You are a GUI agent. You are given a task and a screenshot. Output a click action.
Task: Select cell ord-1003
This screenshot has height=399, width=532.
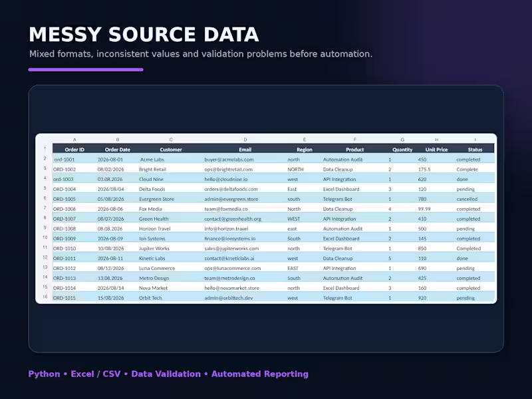[x=63, y=179]
